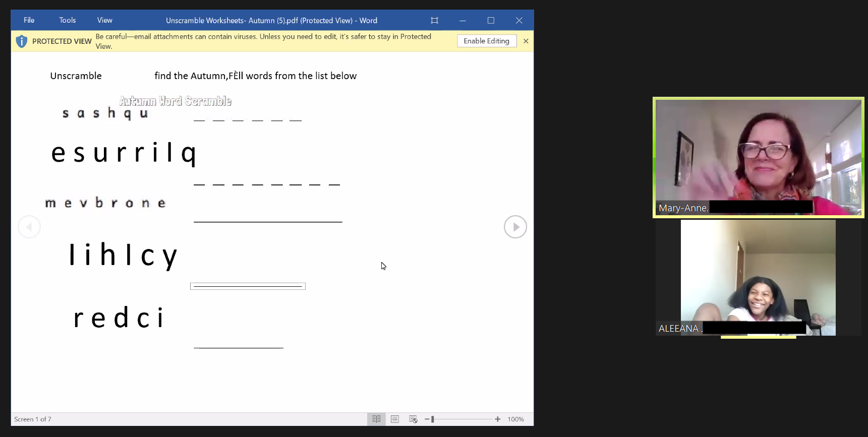The width and height of the screenshot is (868, 437).
Task: Click the answer box beside 'lihlcy'
Action: (248, 286)
